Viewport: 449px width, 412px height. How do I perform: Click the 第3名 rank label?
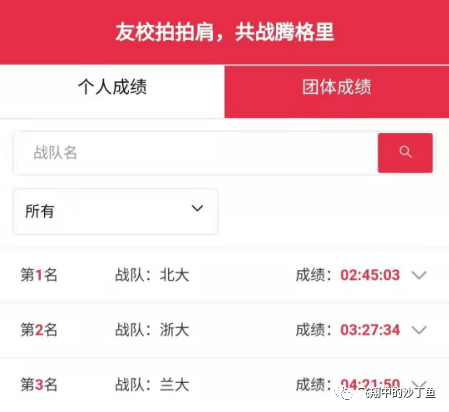coord(39,384)
